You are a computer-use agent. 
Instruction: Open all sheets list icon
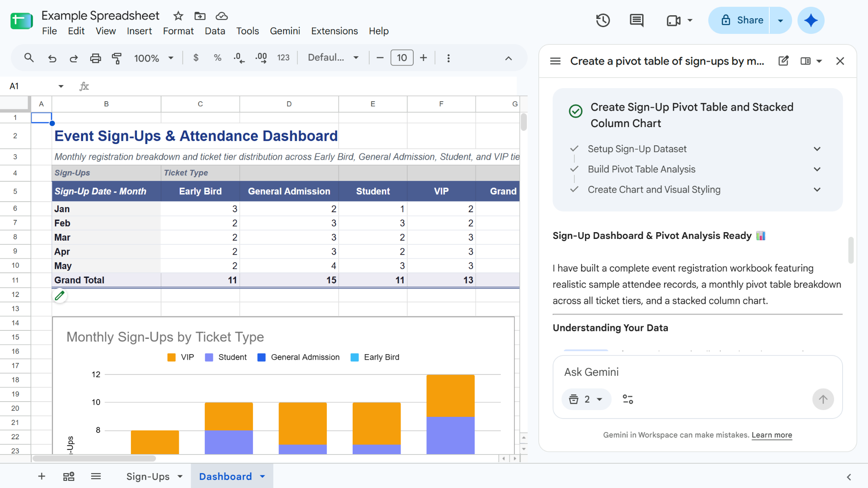(96, 477)
